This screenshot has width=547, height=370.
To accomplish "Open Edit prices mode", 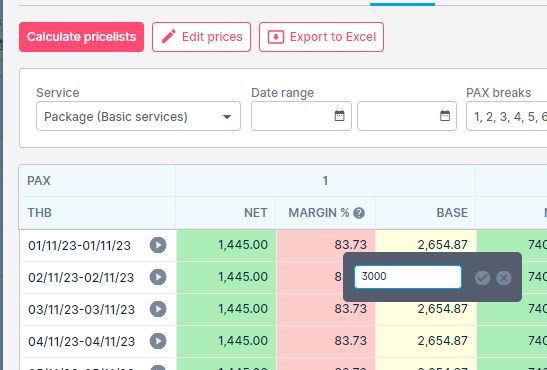I will [x=201, y=37].
